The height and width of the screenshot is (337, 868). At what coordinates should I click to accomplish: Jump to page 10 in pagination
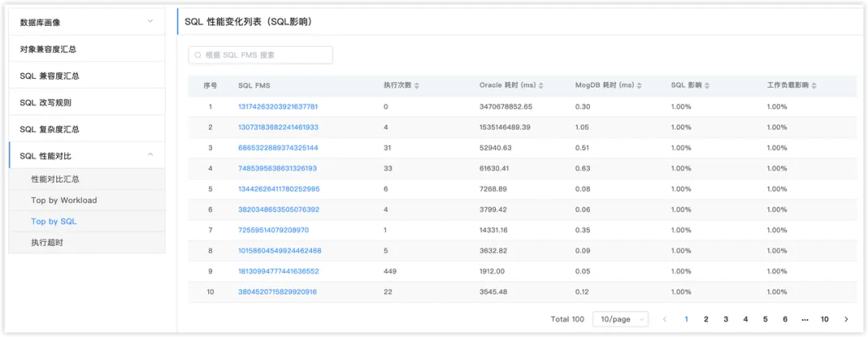pyautogui.click(x=825, y=319)
